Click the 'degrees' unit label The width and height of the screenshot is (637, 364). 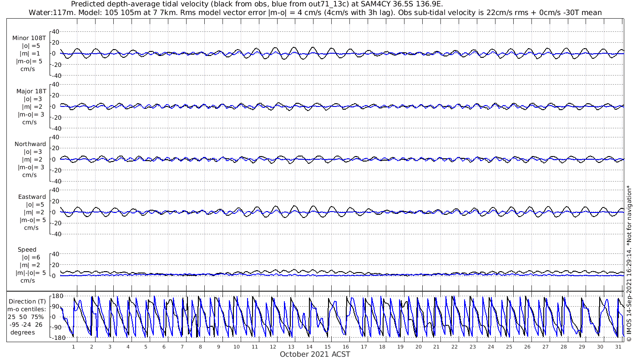point(22,332)
